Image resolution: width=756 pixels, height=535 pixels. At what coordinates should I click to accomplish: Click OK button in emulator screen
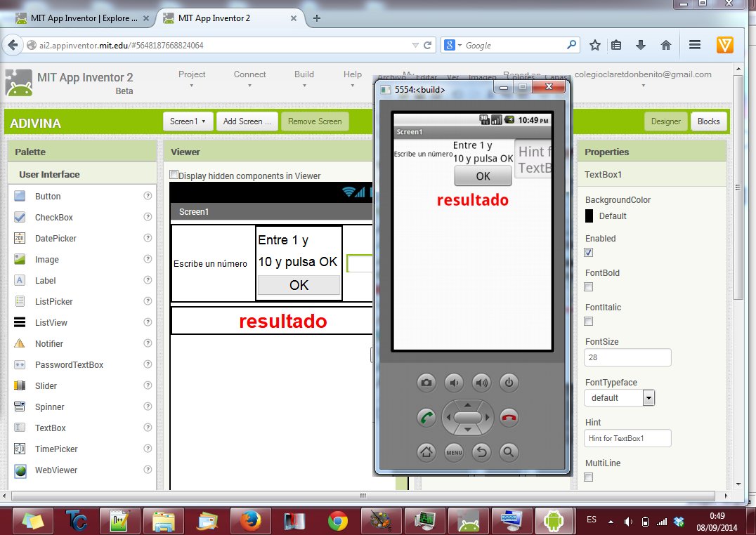(483, 176)
